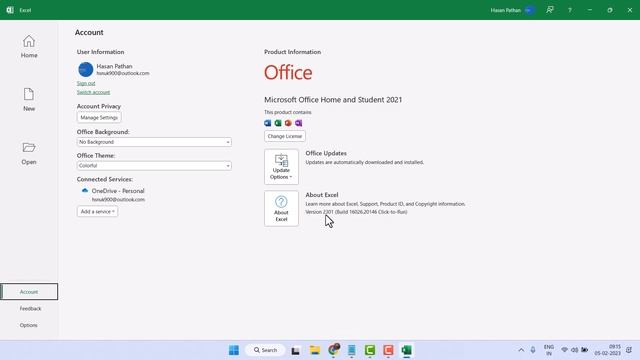
Task: Select the Account tab in sidebar
Action: point(29,292)
